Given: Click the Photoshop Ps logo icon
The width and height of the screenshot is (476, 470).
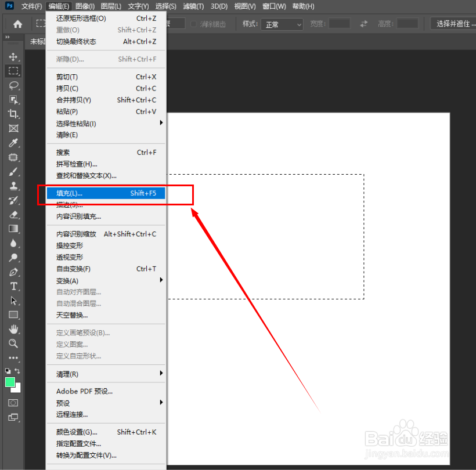Looking at the screenshot, I should tap(10, 5).
